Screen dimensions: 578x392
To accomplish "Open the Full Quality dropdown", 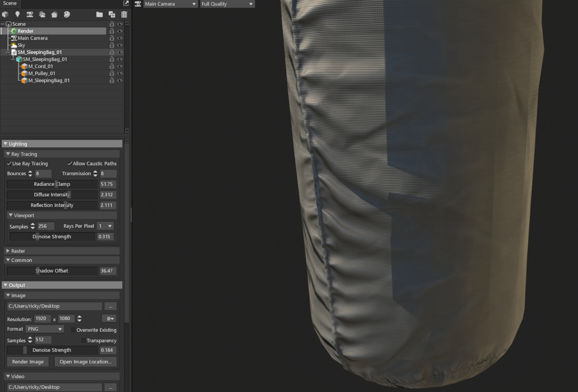I will click(x=227, y=4).
